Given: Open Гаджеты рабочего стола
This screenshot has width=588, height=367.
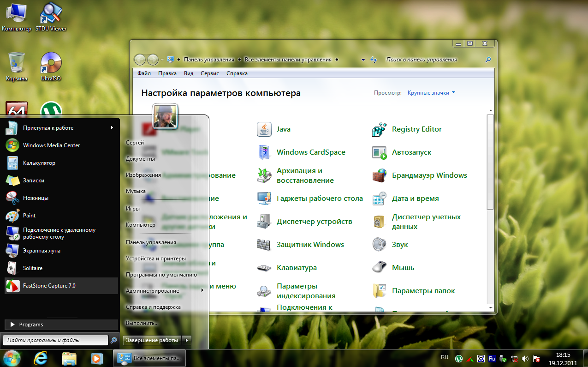Looking at the screenshot, I should click(310, 199).
